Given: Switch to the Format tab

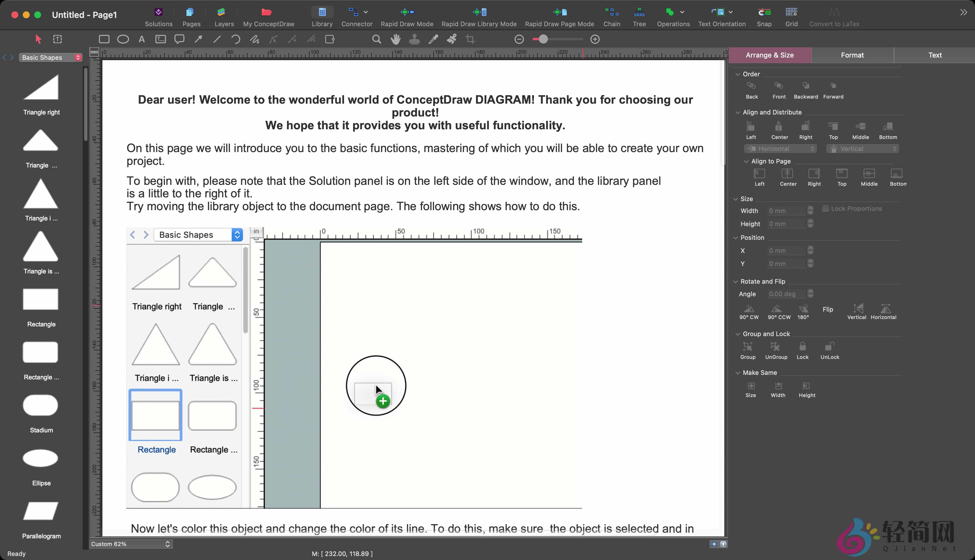Looking at the screenshot, I should 852,55.
